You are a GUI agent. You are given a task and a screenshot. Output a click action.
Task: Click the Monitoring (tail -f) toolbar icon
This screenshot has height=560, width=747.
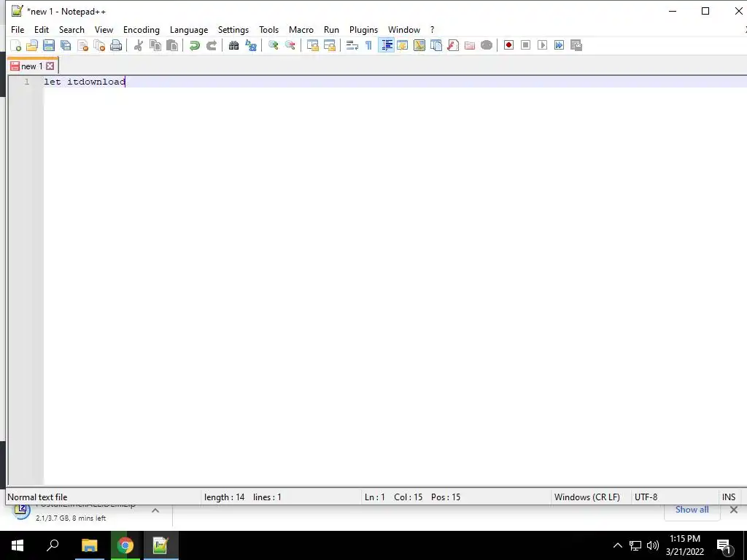[487, 45]
